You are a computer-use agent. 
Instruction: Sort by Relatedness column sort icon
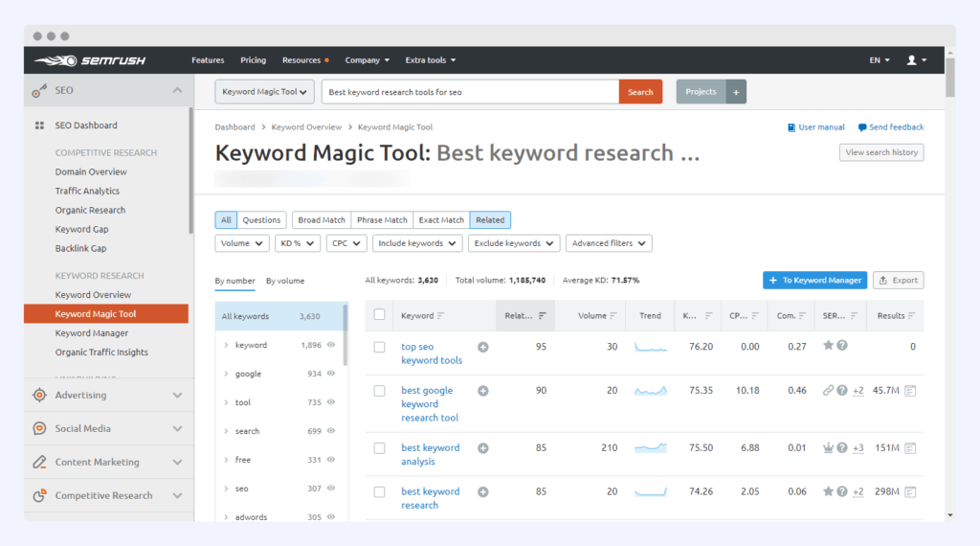[x=542, y=316]
